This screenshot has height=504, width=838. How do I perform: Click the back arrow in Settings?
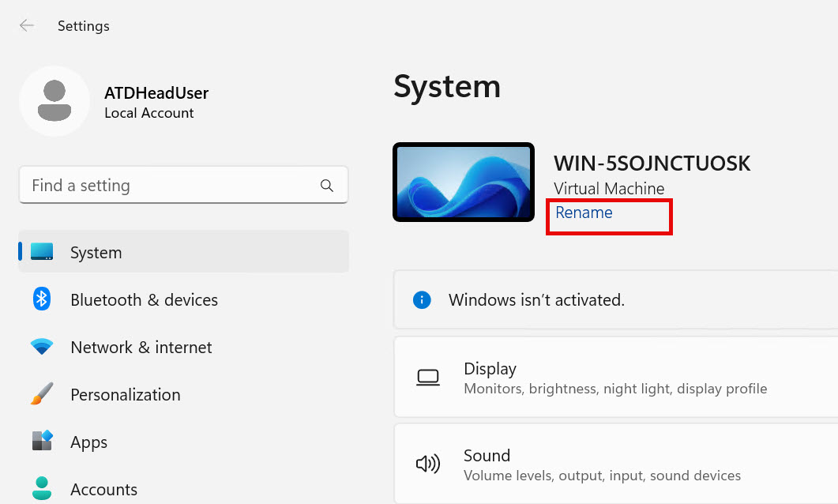26,25
